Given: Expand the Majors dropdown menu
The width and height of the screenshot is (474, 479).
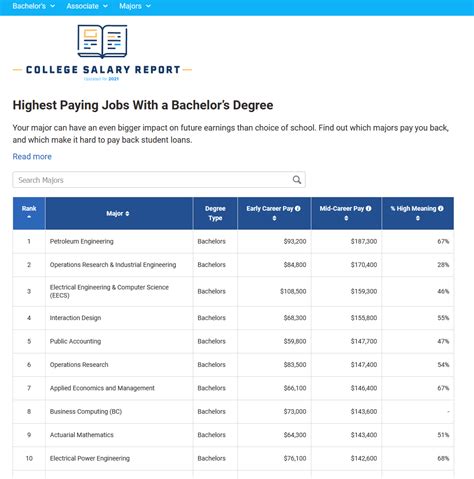Looking at the screenshot, I should click(135, 6).
